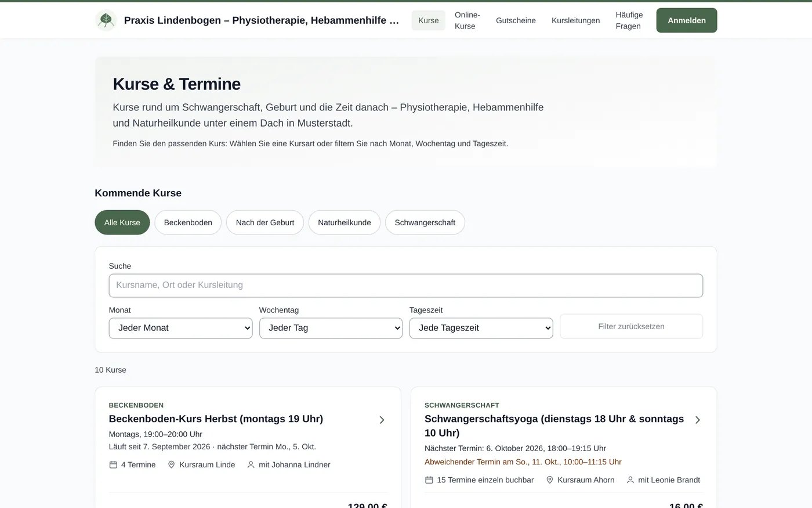Click the 'Kurse & Termine' heading
This screenshot has height=508, width=812.
(x=177, y=84)
